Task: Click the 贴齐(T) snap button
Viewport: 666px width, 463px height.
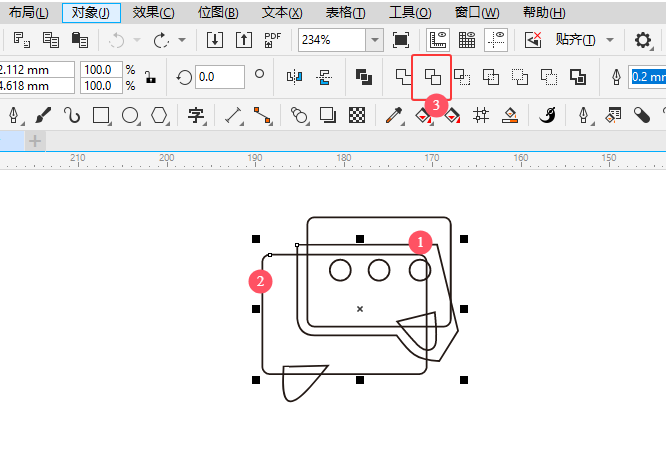Action: tap(575, 40)
